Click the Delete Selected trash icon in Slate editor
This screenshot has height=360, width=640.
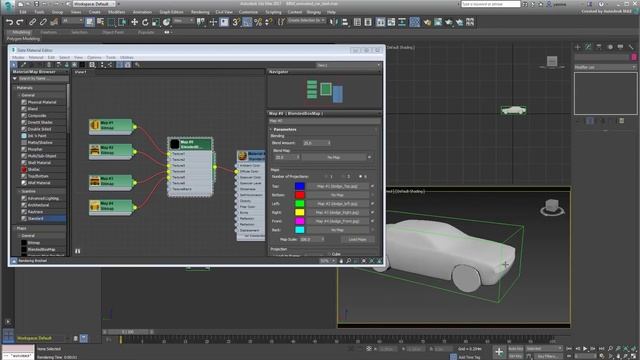pyautogui.click(x=49, y=65)
